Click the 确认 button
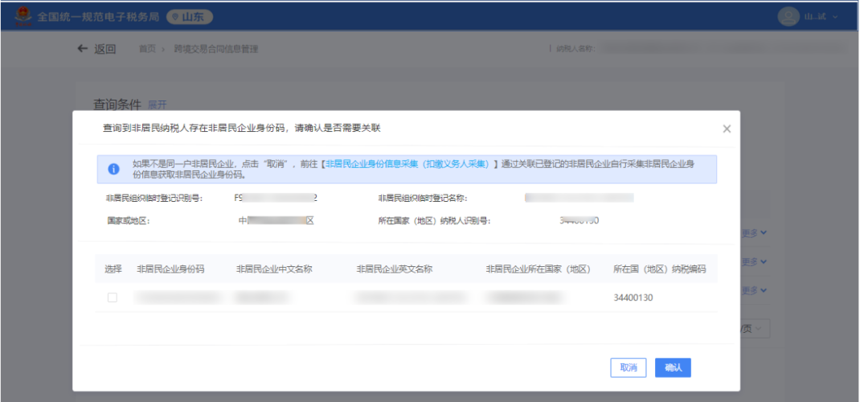The height and width of the screenshot is (402, 868). click(x=673, y=367)
